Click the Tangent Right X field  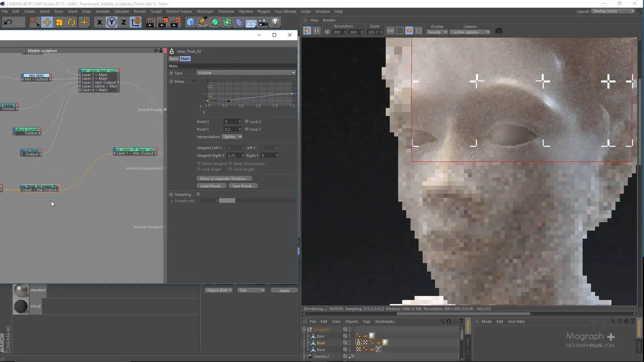(235, 156)
